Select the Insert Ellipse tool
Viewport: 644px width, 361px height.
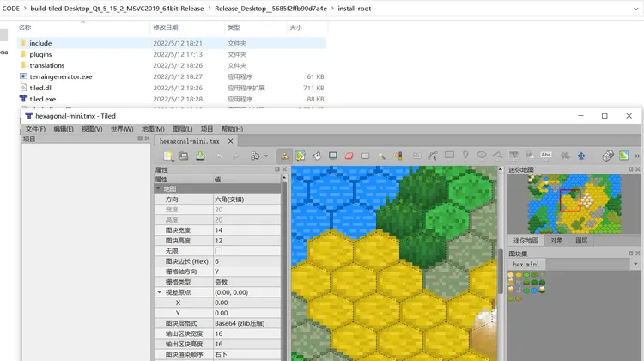point(482,156)
